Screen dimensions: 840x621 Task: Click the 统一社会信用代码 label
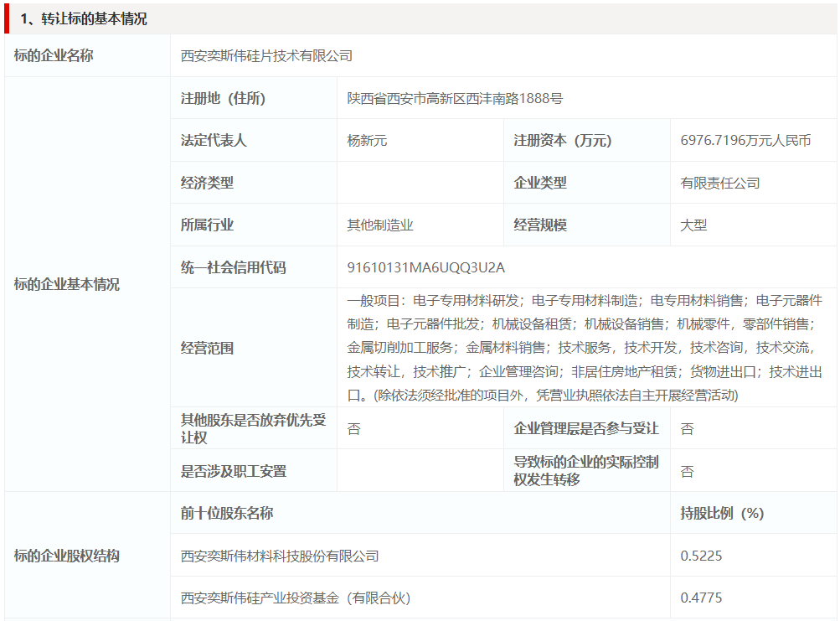click(233, 267)
